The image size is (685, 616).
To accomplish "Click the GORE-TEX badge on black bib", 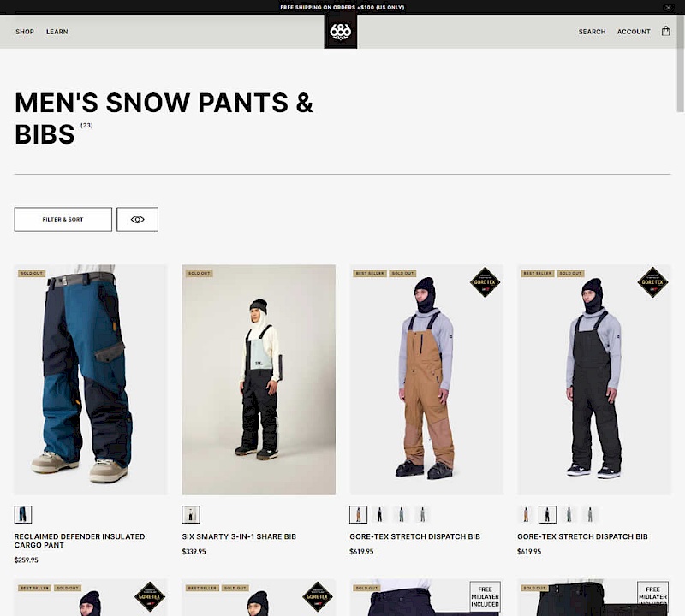I will click(x=652, y=282).
